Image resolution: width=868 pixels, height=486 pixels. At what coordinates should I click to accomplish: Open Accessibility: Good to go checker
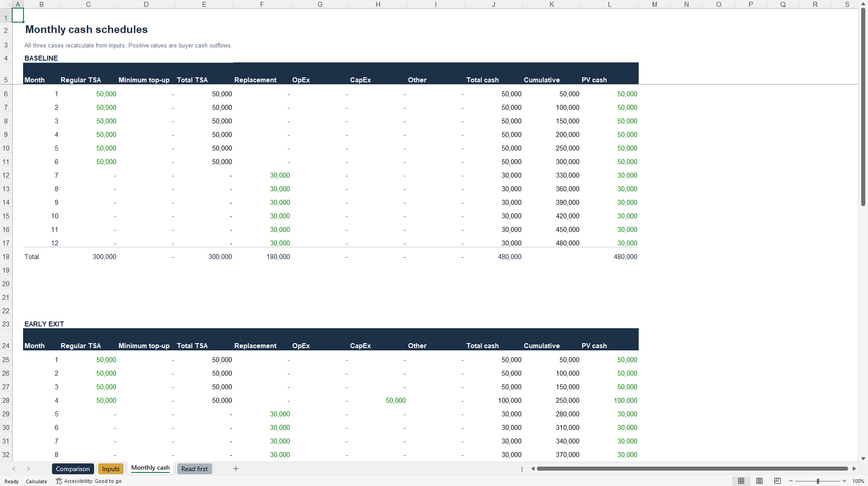89,481
